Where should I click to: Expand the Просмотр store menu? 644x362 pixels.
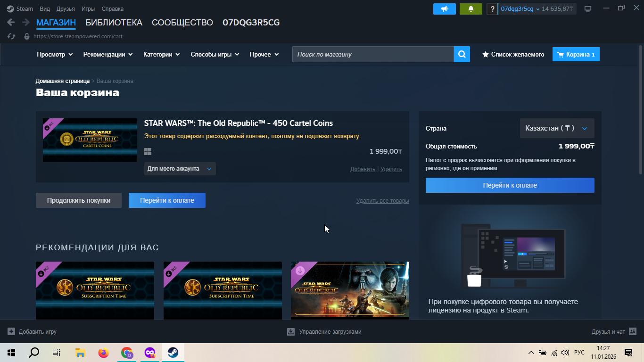(x=55, y=54)
